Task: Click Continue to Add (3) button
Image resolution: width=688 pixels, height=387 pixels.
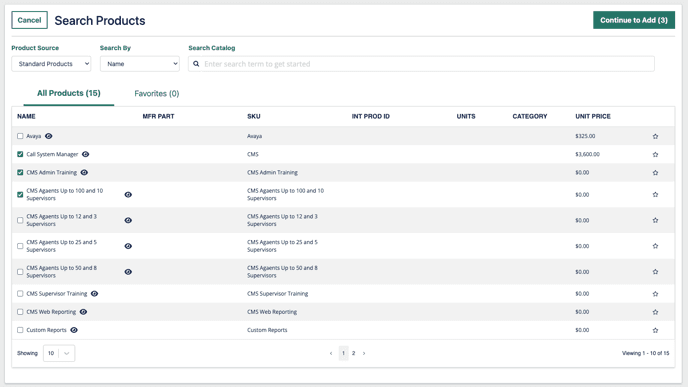Action: click(x=634, y=20)
